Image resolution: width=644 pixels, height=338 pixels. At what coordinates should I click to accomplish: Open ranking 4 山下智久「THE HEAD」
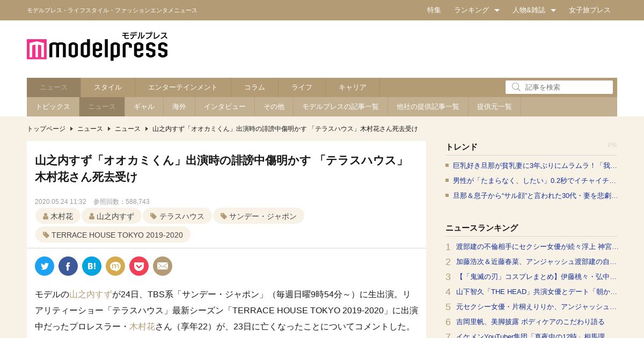click(537, 292)
